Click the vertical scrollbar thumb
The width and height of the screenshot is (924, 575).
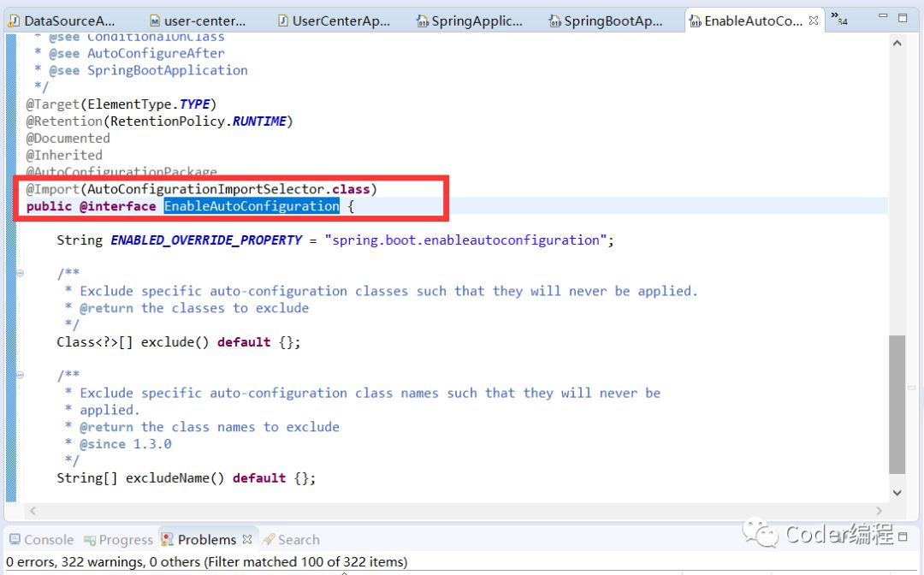coord(897,404)
